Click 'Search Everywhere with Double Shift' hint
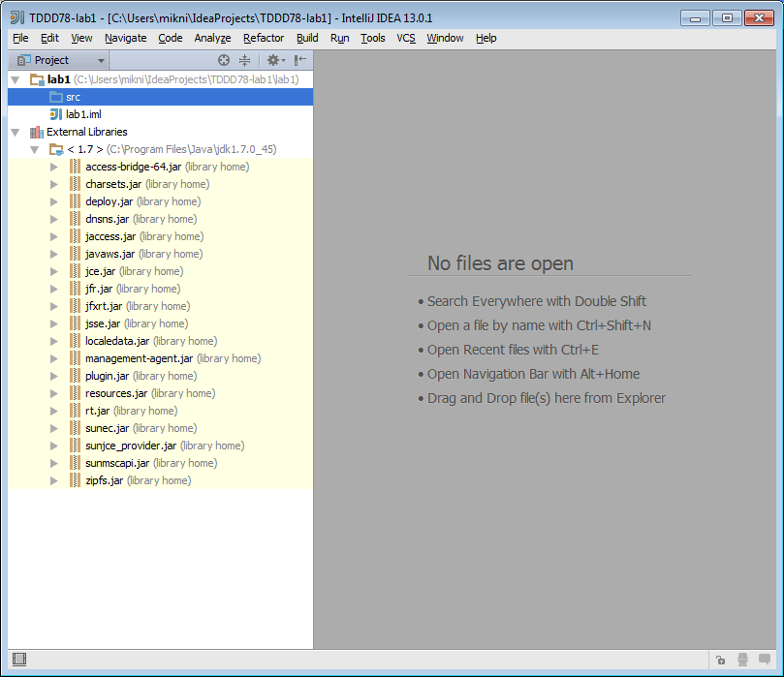Viewport: 784px width, 677px height. click(537, 301)
